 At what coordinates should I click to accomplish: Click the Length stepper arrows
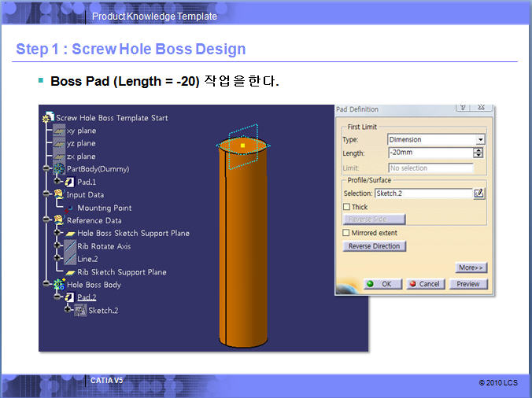click(479, 153)
